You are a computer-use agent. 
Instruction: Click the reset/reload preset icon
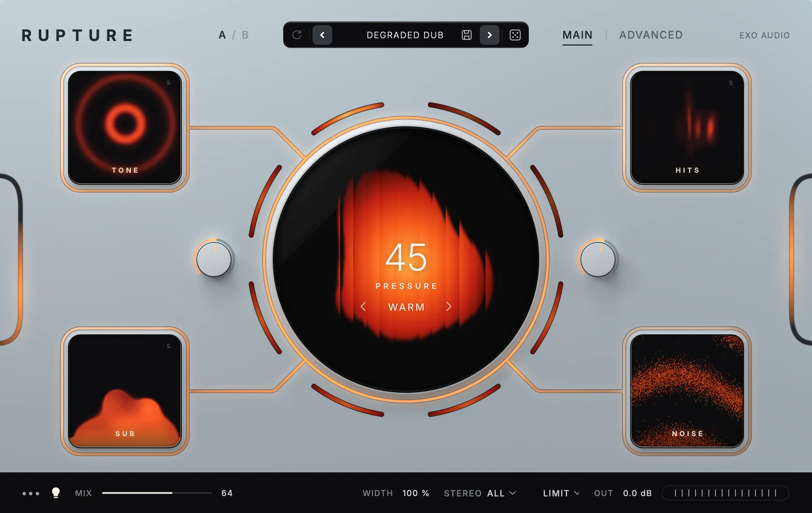pos(297,35)
